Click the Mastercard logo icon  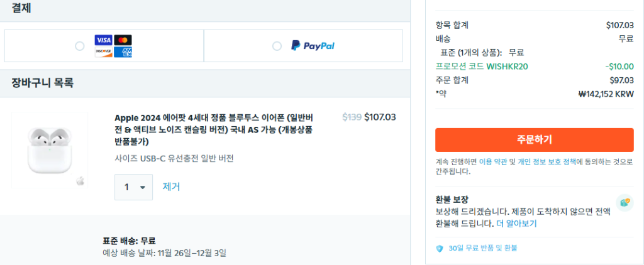[x=123, y=40]
